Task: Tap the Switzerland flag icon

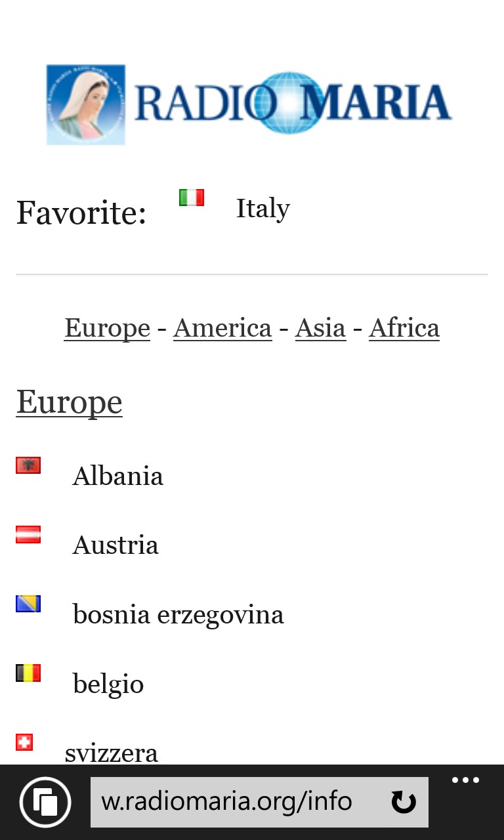Action: (x=24, y=742)
